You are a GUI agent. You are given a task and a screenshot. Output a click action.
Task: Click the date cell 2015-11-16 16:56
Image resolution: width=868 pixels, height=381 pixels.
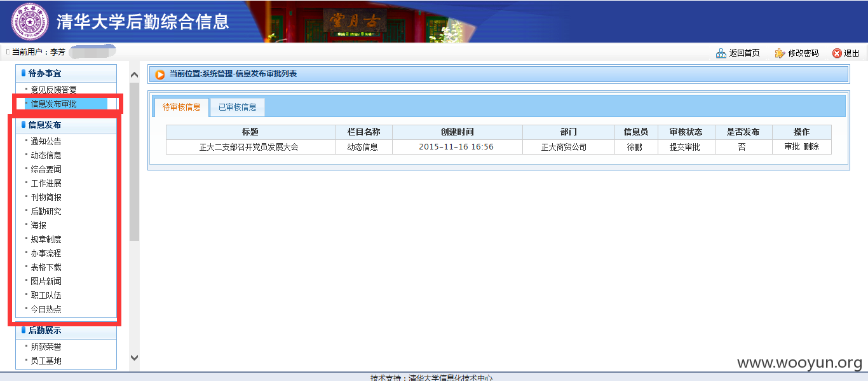click(x=456, y=147)
